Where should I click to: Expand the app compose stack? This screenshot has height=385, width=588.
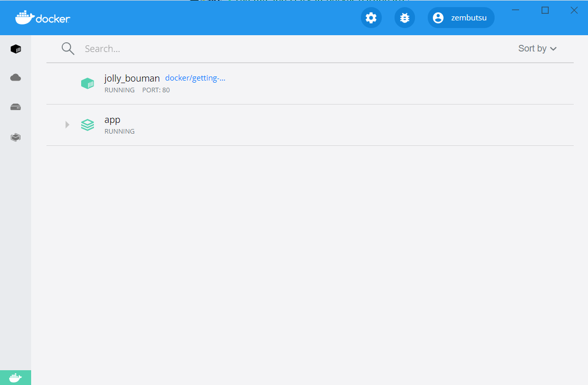coord(67,125)
